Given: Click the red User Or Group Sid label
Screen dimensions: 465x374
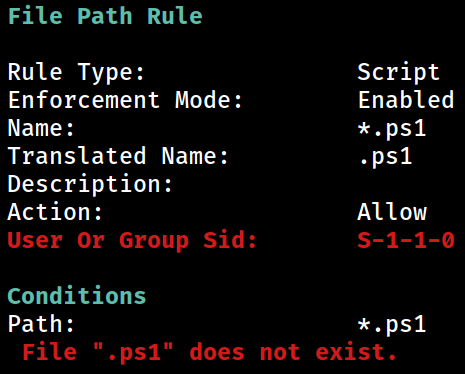Looking at the screenshot, I should [132, 241].
